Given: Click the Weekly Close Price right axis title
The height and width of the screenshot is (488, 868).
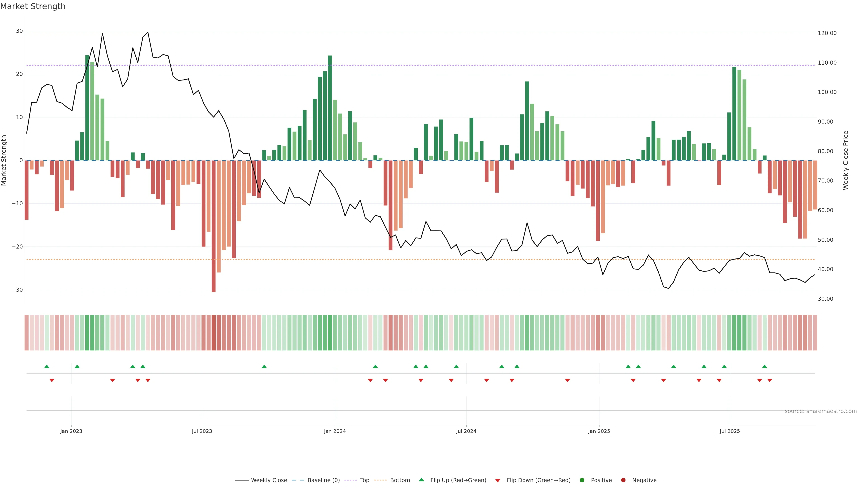Looking at the screenshot, I should pos(846,160).
